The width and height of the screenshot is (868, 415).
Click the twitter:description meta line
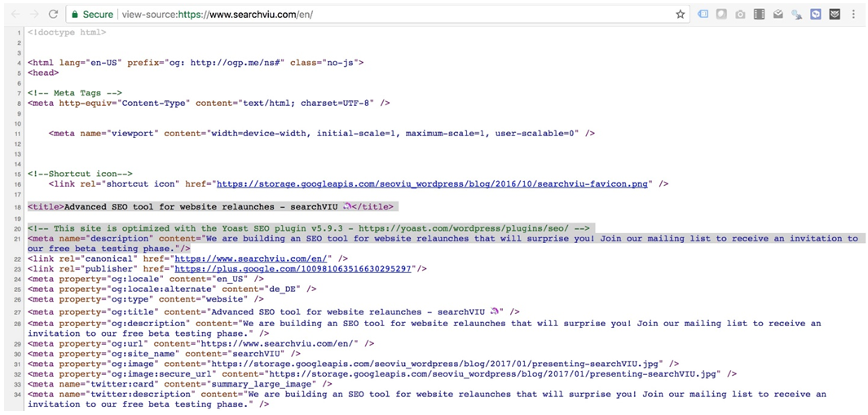point(427,399)
